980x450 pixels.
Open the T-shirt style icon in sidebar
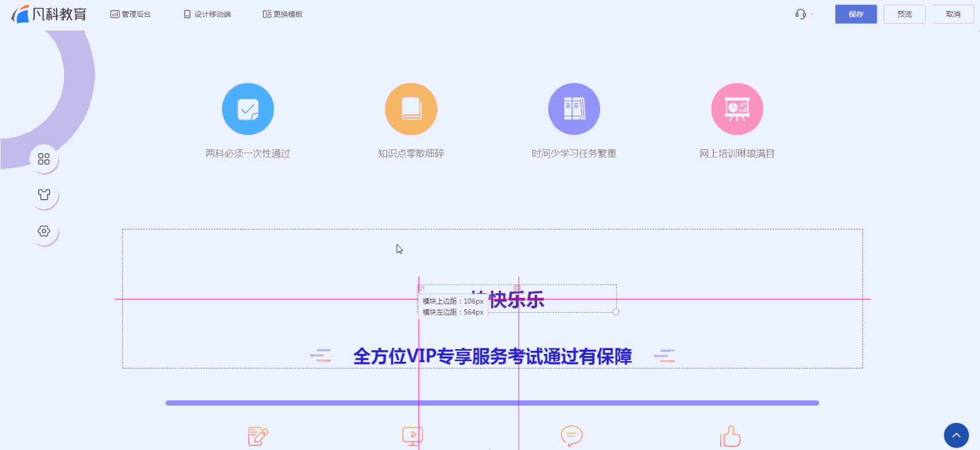44,194
